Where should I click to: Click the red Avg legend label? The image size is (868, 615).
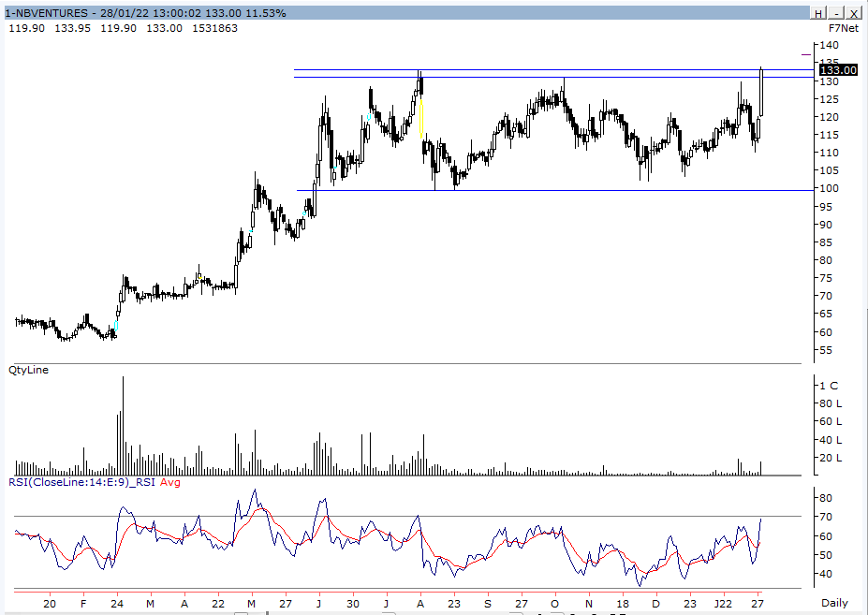click(169, 482)
